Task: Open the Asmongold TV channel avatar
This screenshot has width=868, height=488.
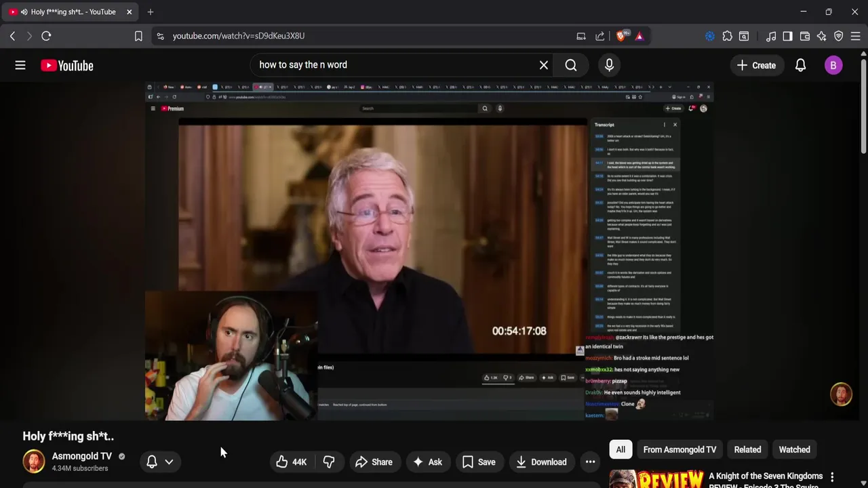Action: pyautogui.click(x=34, y=462)
